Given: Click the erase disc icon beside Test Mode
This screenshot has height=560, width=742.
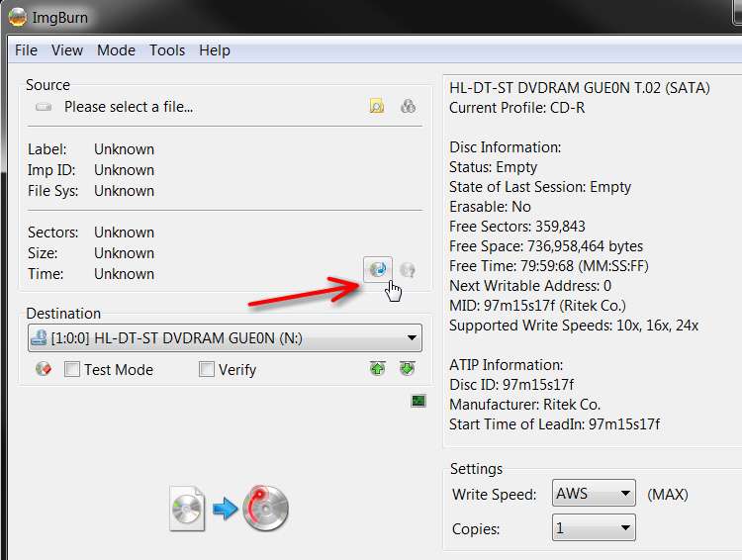Looking at the screenshot, I should tap(44, 369).
